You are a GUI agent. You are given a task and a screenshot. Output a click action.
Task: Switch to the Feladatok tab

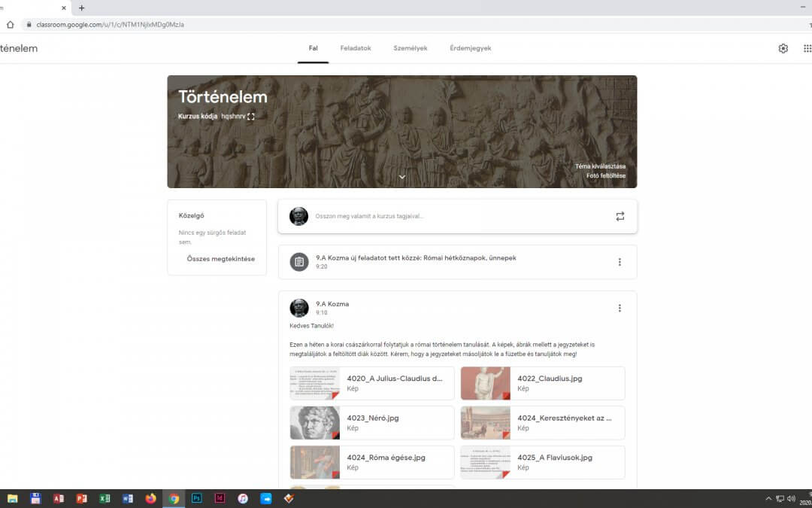[354, 47]
